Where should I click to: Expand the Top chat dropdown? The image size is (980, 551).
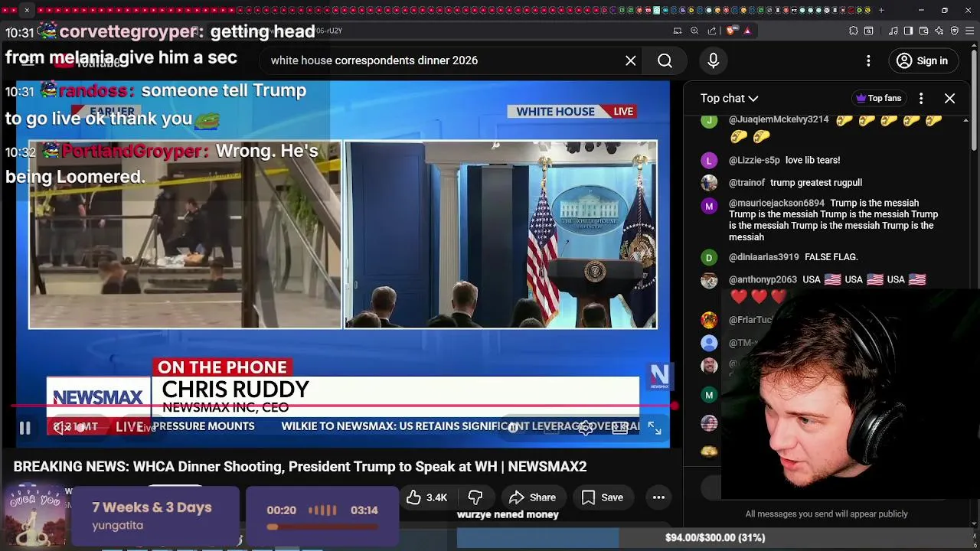click(x=729, y=98)
